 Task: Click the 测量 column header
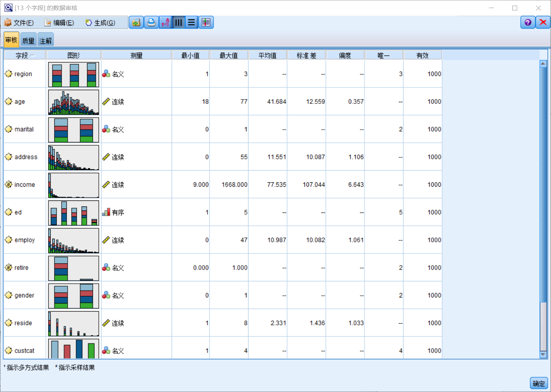coord(137,56)
